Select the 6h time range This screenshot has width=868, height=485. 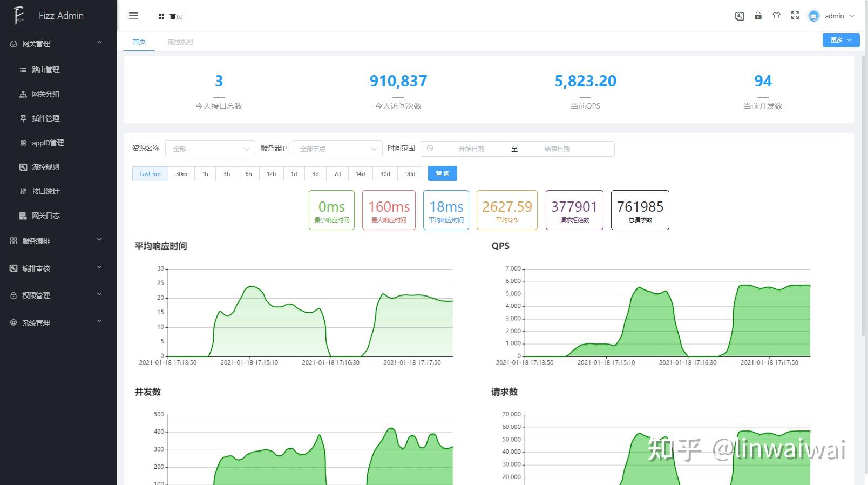point(248,174)
